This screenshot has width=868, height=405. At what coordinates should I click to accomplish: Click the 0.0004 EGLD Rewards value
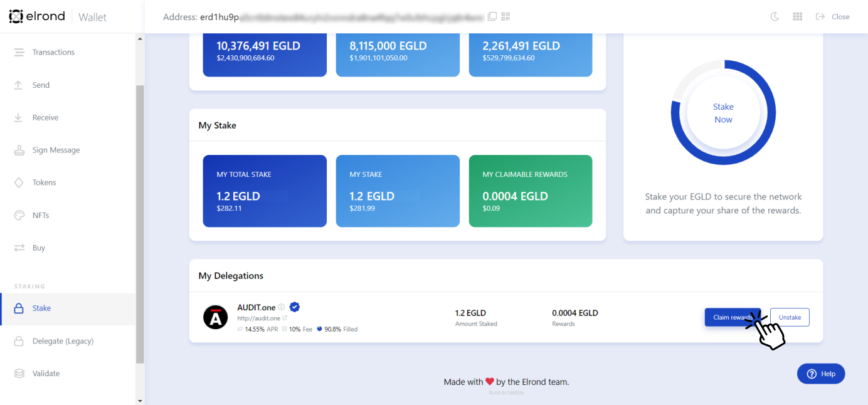[575, 313]
